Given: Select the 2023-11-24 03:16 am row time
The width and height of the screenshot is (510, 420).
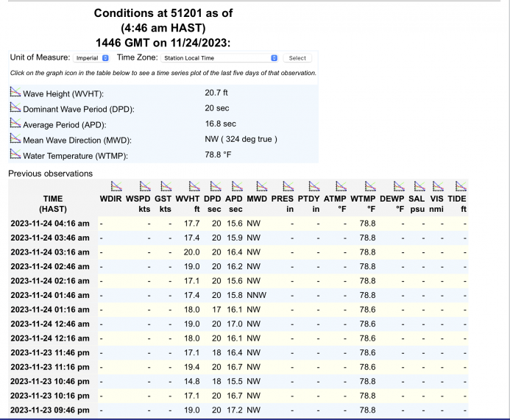Looking at the screenshot, I should tap(50, 252).
